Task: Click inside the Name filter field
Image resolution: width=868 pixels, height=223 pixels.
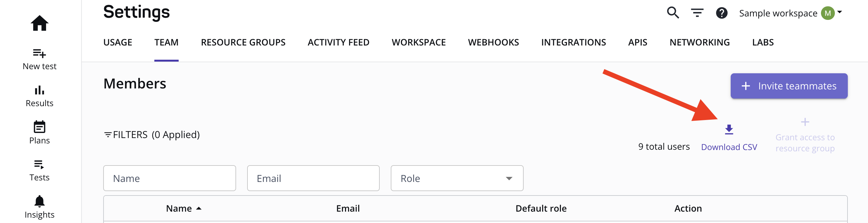Action: [169, 178]
